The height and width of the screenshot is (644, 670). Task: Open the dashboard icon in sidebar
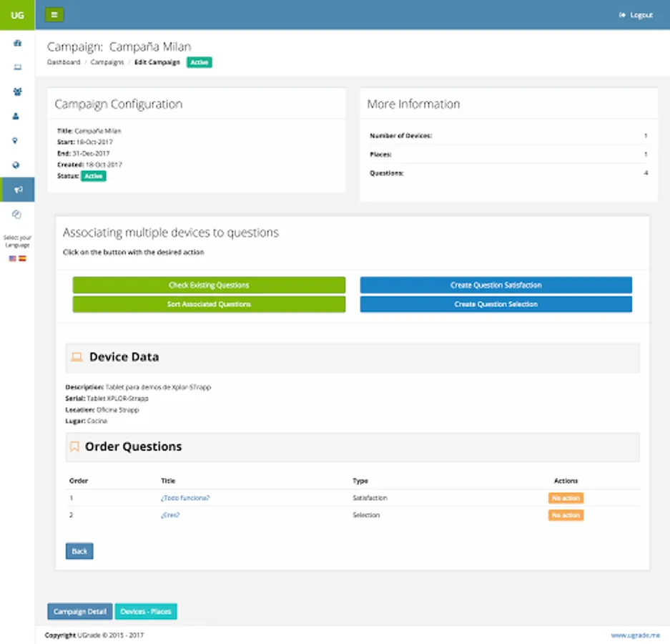tap(18, 43)
